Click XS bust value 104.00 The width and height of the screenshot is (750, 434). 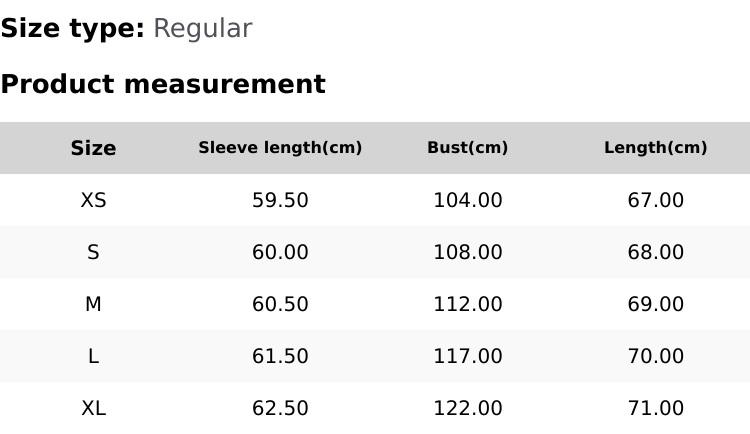(x=467, y=200)
